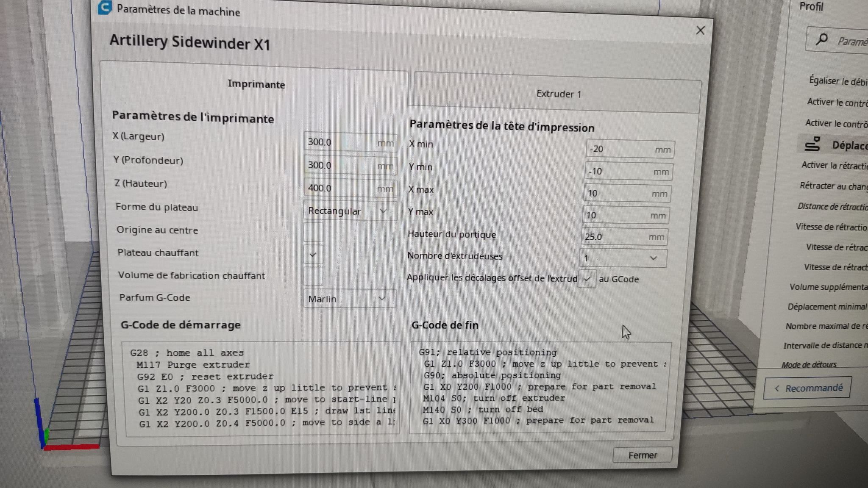Screen dimensions: 868x488
Task: Select the Activer la rétraction setting
Action: 835,165
